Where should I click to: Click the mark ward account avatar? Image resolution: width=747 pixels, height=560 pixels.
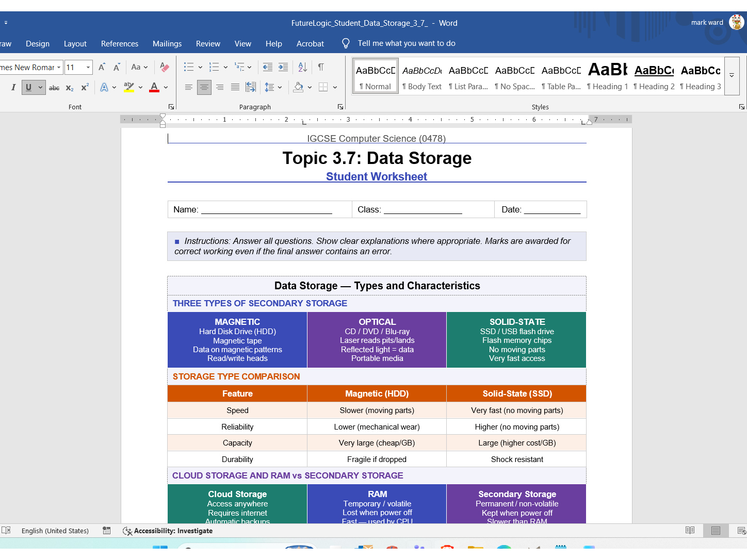coord(737,22)
